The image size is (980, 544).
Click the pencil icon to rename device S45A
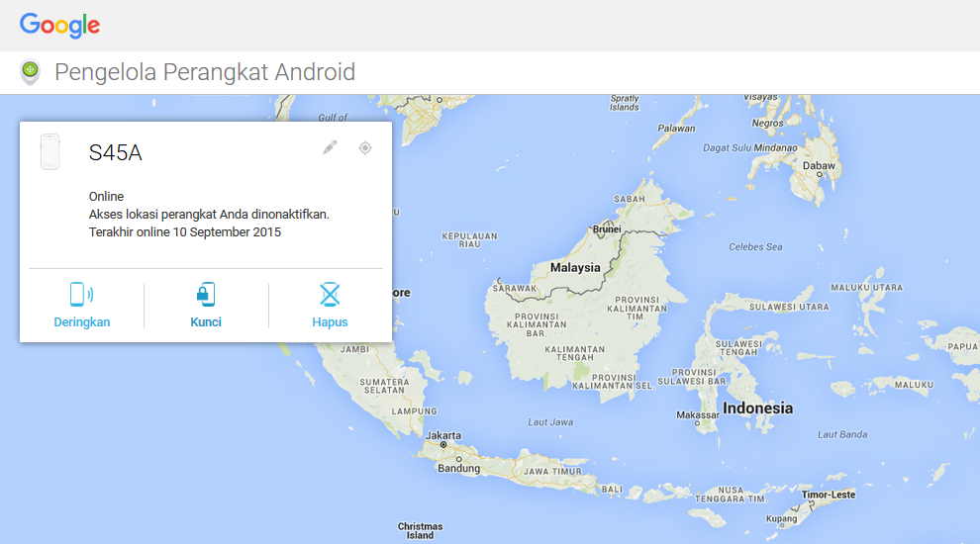[x=330, y=147]
